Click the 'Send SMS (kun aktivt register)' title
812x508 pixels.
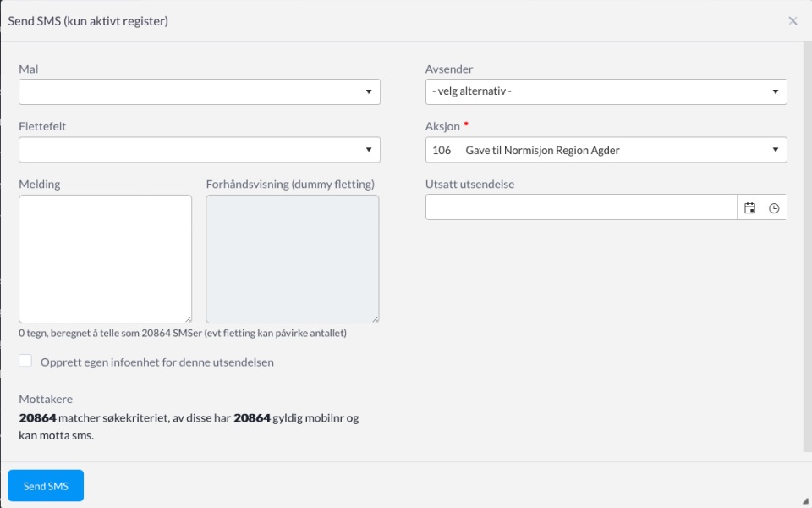click(x=88, y=21)
